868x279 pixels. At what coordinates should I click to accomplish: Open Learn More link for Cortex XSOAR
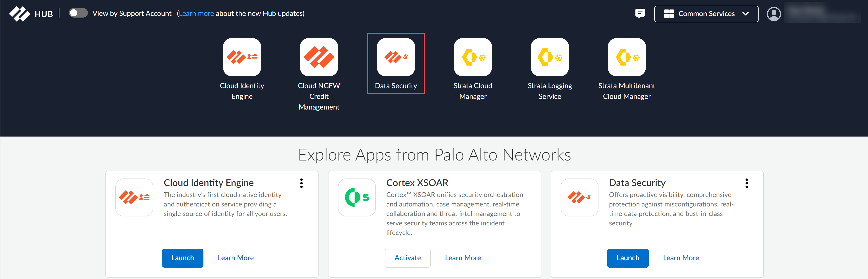(463, 258)
